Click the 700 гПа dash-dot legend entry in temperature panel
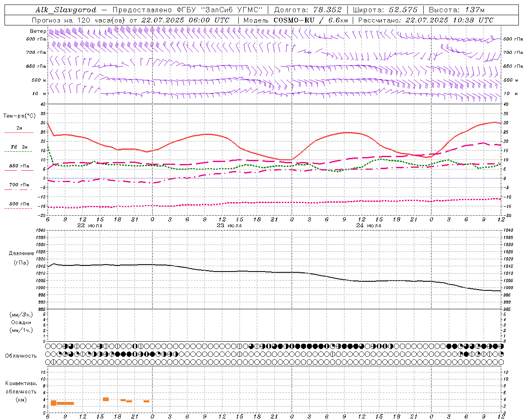The image size is (525, 420). click(x=19, y=185)
